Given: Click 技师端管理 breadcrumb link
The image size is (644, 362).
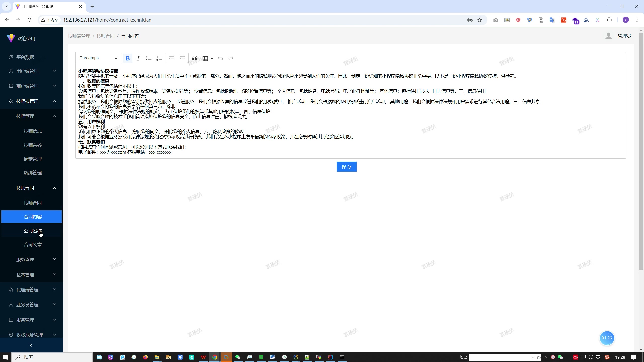Looking at the screenshot, I should pos(79,36).
